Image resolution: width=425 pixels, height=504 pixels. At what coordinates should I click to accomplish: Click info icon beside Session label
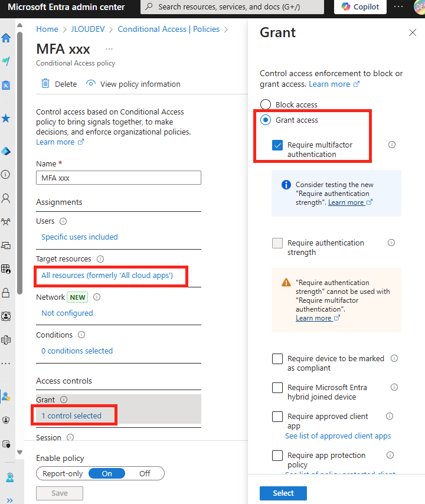click(70, 437)
